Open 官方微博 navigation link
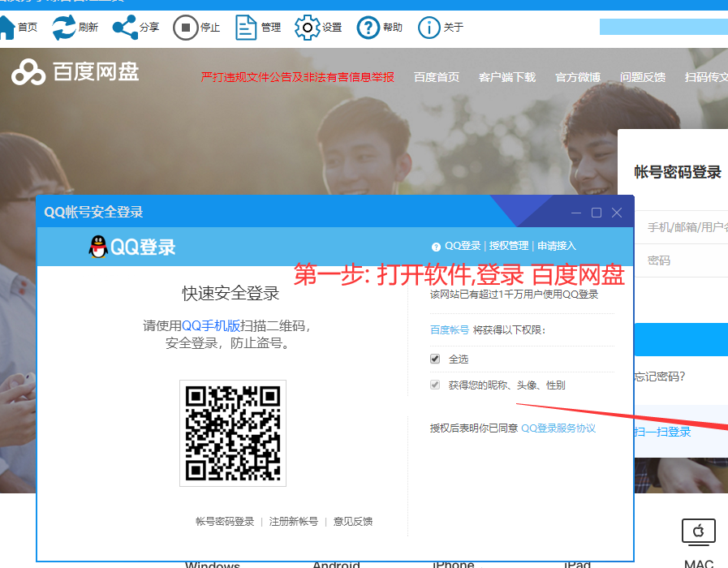Screen dimensions: 728x568 pos(578,77)
